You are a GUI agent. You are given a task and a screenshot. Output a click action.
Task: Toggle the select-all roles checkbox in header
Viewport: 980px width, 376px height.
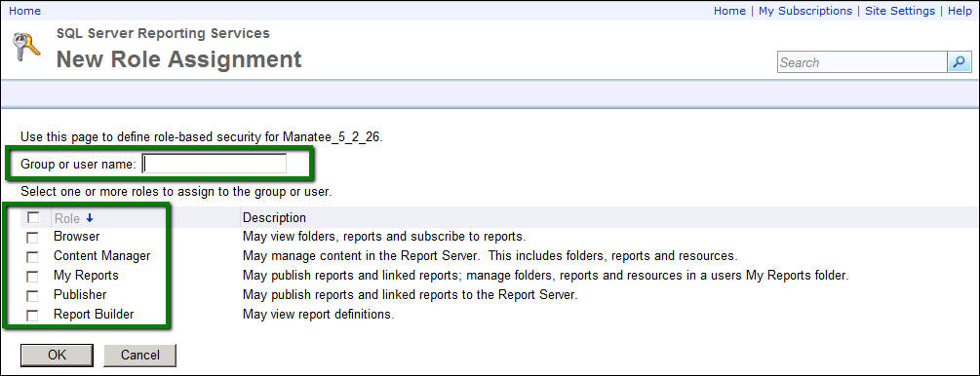(x=33, y=218)
